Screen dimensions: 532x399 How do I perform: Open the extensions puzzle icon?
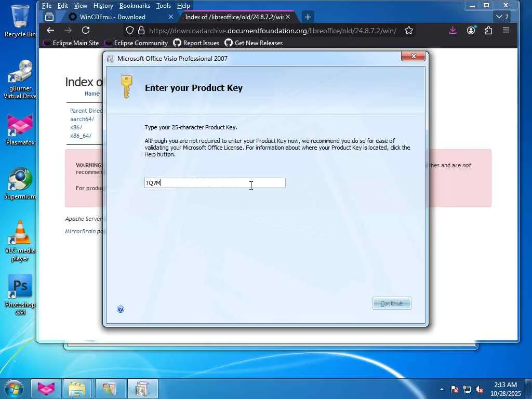(x=488, y=31)
